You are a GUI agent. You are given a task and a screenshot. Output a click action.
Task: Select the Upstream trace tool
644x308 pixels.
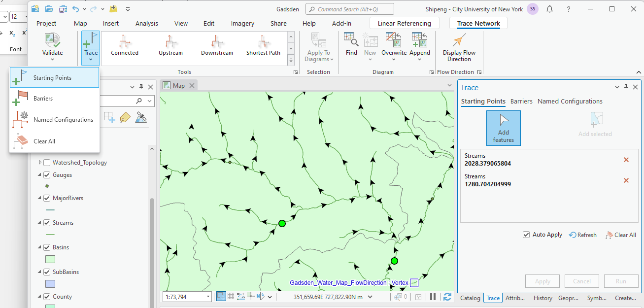click(x=170, y=45)
